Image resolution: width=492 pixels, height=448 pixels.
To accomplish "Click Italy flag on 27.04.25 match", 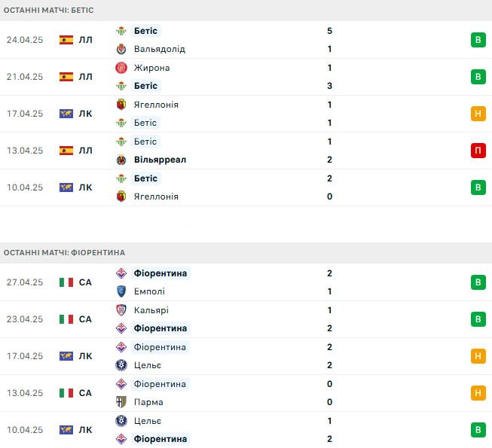I will tap(66, 282).
